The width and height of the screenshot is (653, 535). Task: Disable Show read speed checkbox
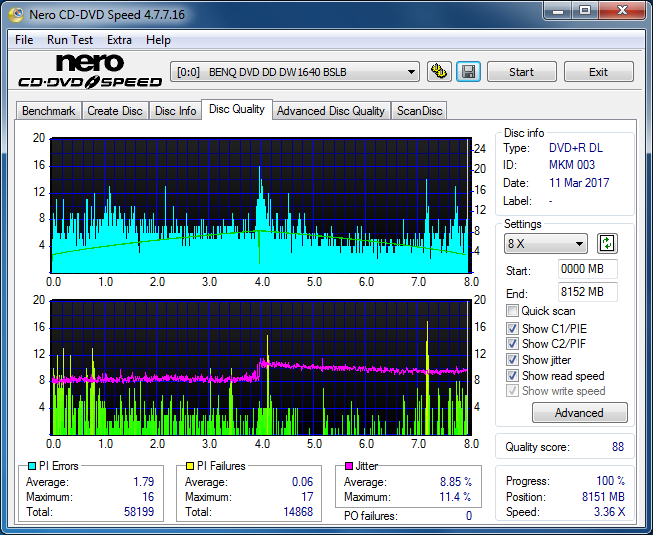512,376
